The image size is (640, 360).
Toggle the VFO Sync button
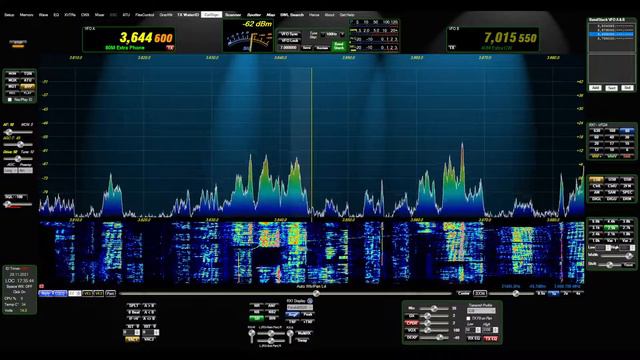(x=290, y=34)
